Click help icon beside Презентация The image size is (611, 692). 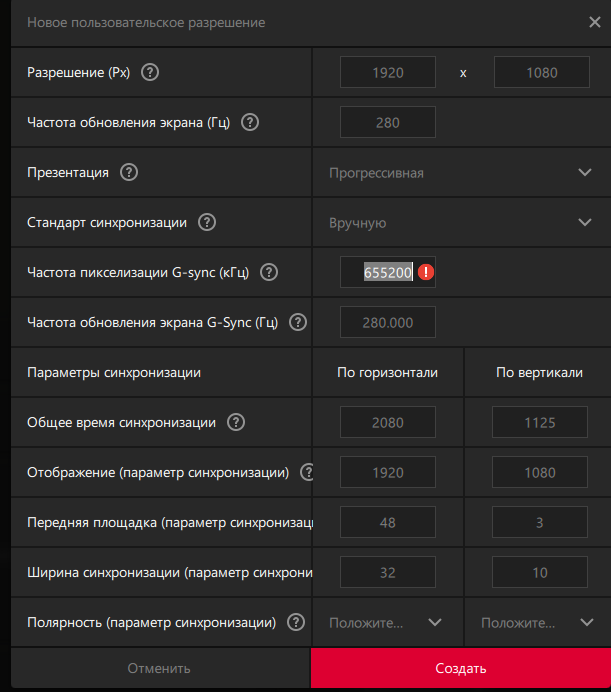click(x=129, y=172)
